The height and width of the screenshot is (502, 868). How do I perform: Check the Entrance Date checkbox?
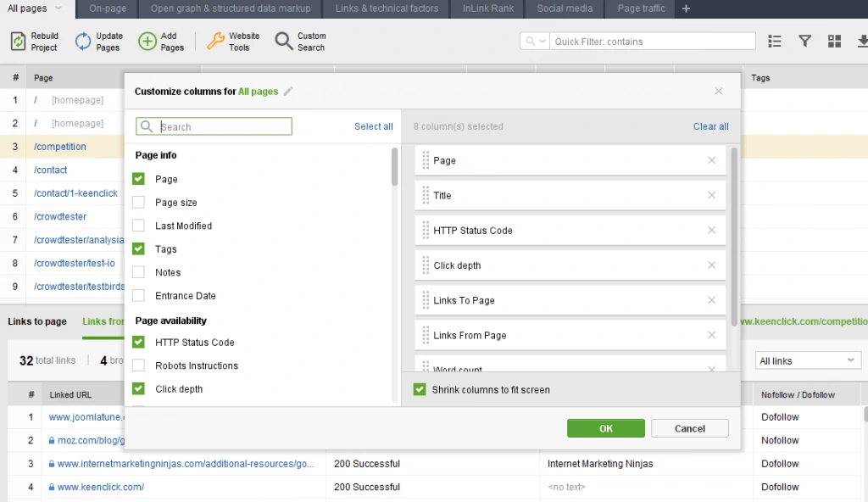click(138, 295)
